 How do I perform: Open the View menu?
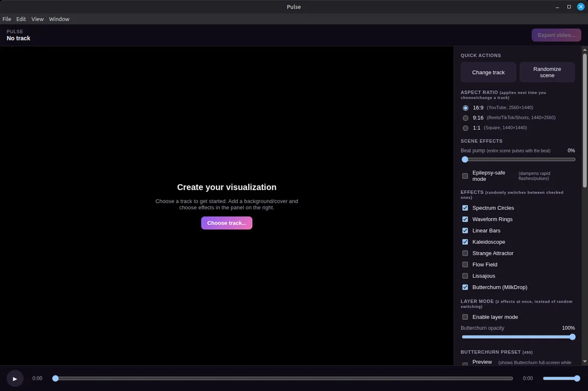(37, 19)
